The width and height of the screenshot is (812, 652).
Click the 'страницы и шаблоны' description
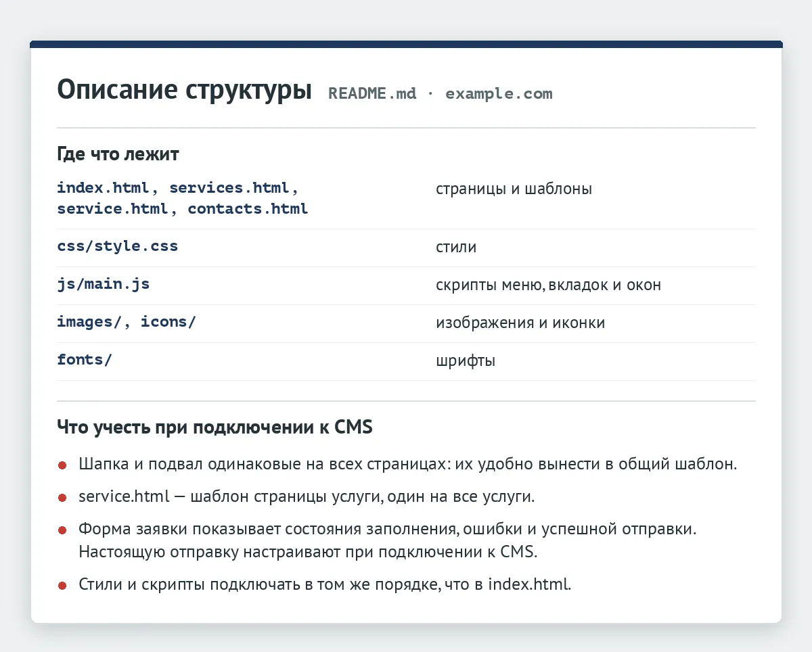click(514, 189)
